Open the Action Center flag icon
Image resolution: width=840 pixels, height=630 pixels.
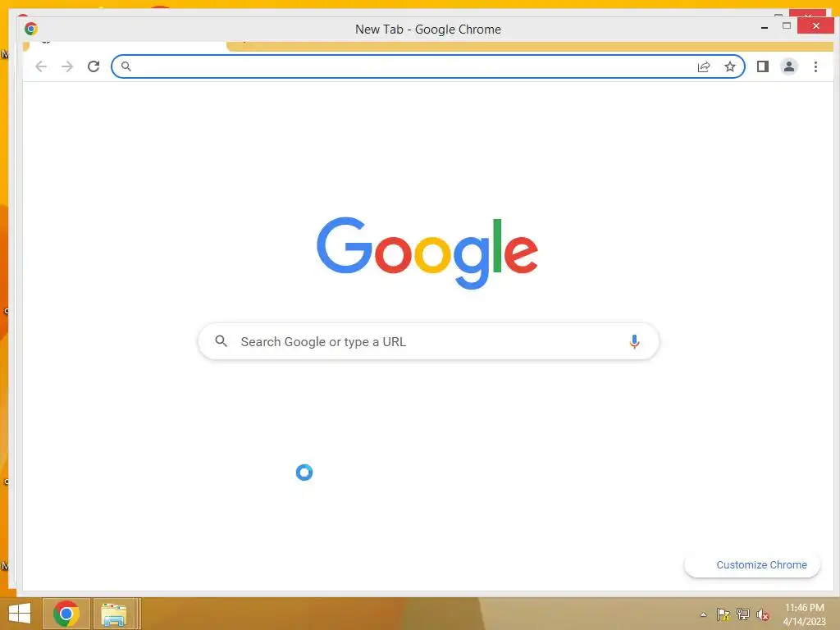tap(724, 614)
